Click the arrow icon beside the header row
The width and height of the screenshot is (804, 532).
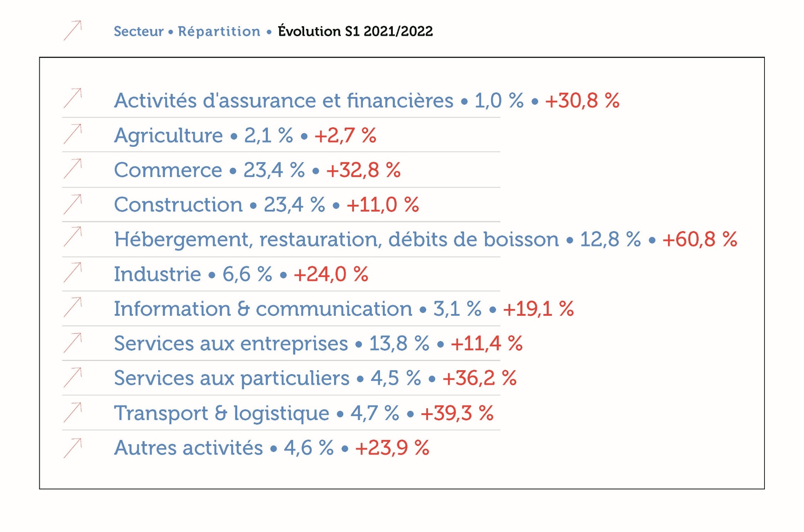pos(73,31)
